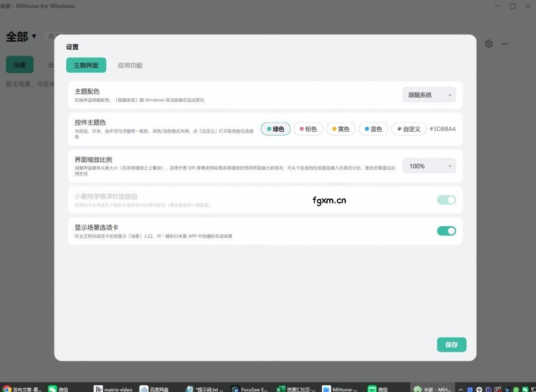This screenshot has height=392, width=536.
Task: Click the 保存 button
Action: pyautogui.click(x=451, y=344)
